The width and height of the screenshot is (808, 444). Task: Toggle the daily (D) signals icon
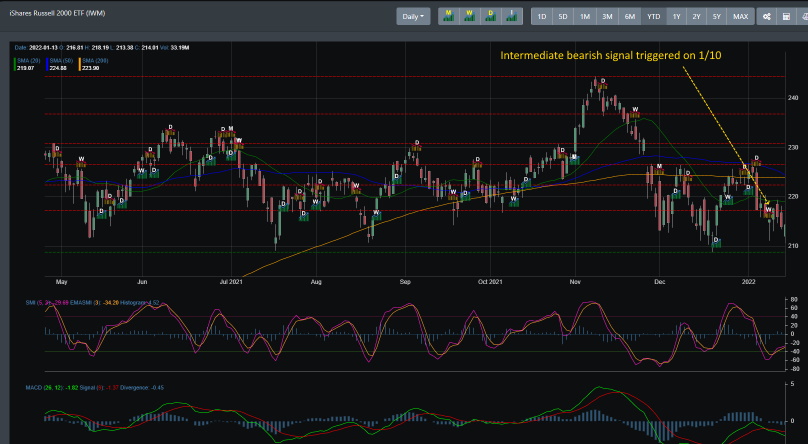[491, 16]
